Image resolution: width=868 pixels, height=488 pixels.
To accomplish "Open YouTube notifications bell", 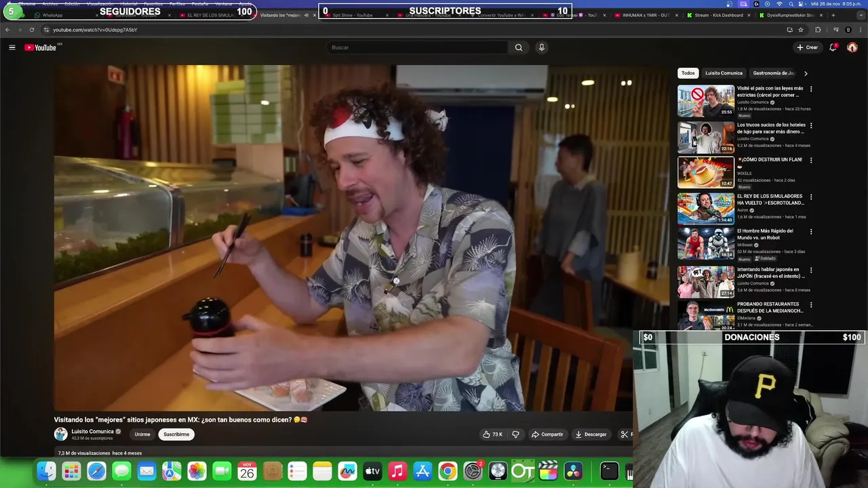I will (833, 47).
